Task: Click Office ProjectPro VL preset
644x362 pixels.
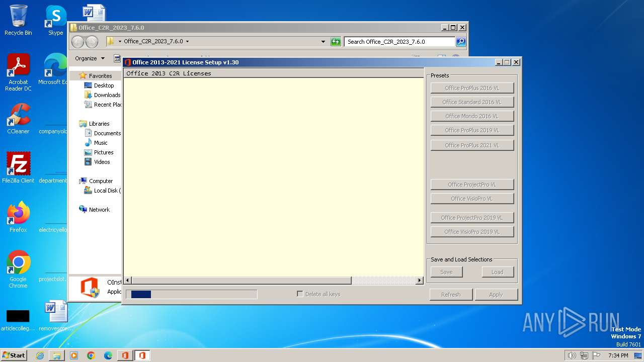Action: [472, 185]
